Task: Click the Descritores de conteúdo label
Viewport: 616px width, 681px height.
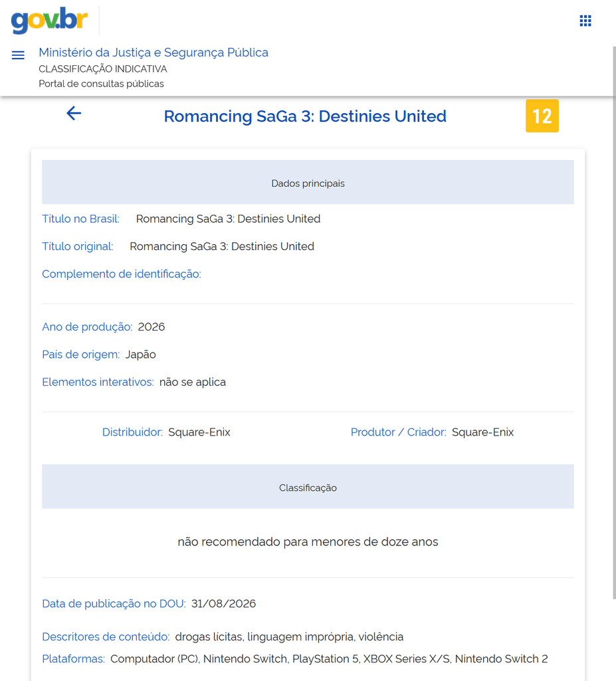Action: click(106, 636)
